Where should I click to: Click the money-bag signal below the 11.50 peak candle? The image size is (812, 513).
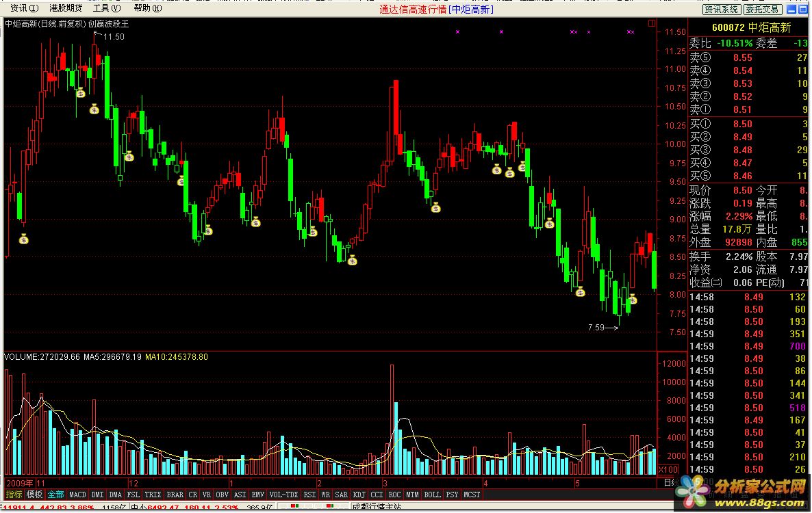tap(94, 109)
